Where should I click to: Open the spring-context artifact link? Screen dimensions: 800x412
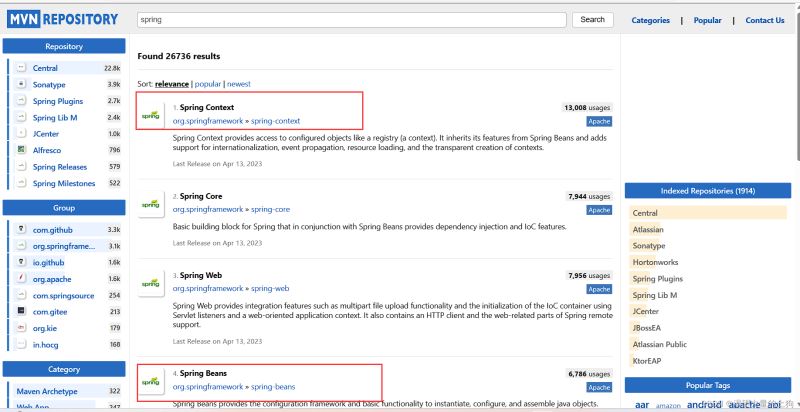point(276,121)
